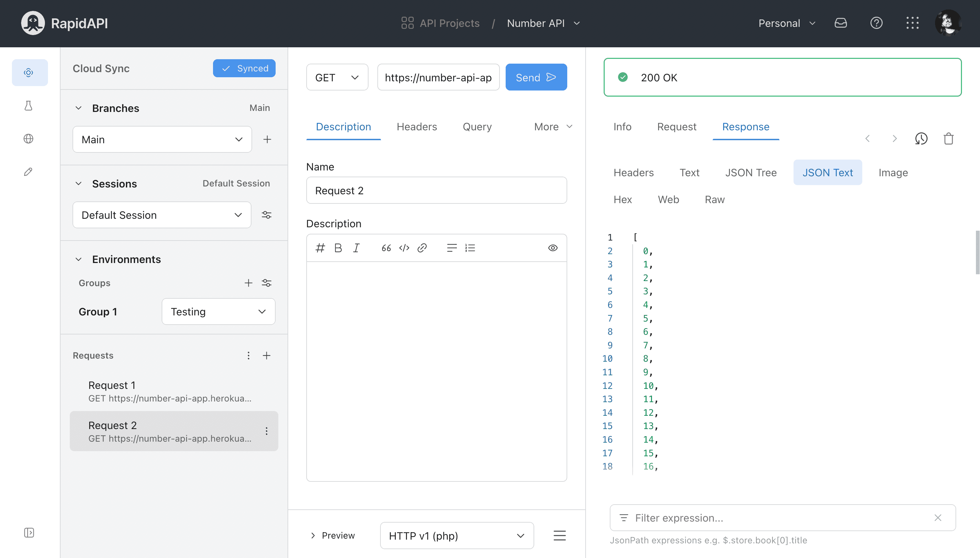Click the Synced cloud sync button
The image size is (980, 558).
244,68
